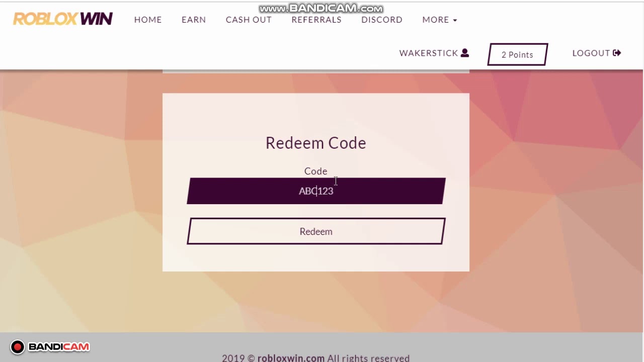Click the red Bandicam record icon
Screen dimensions: 644x362
[18, 347]
